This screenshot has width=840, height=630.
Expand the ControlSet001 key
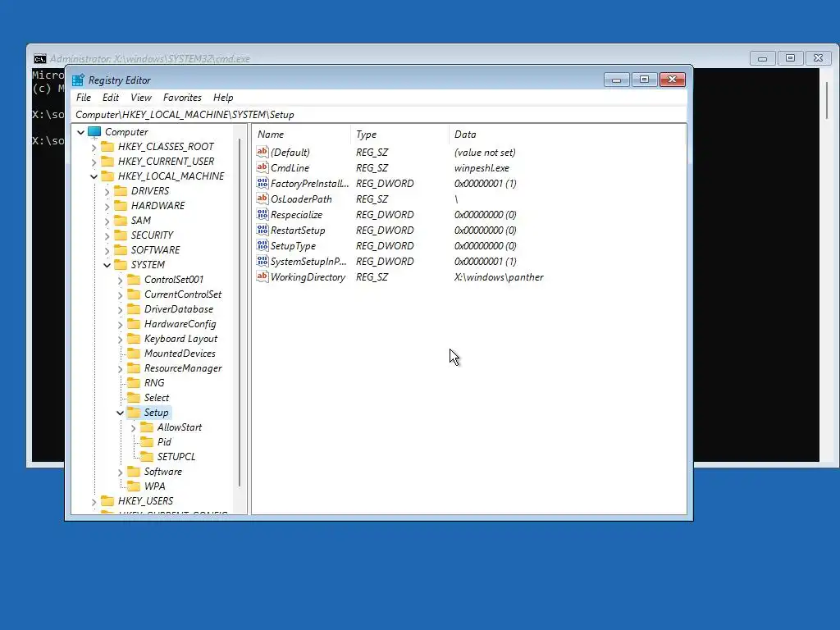(120, 280)
